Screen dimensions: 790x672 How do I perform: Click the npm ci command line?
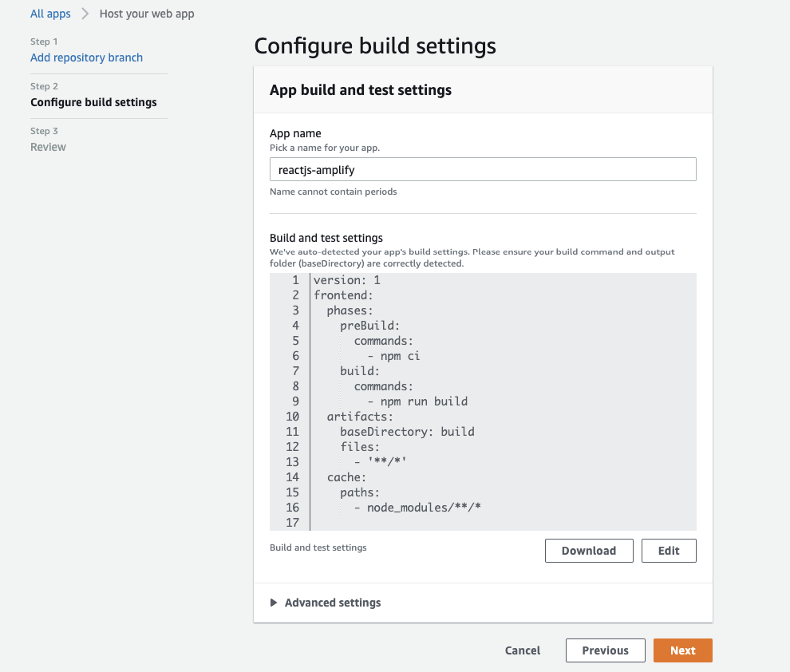coord(393,356)
